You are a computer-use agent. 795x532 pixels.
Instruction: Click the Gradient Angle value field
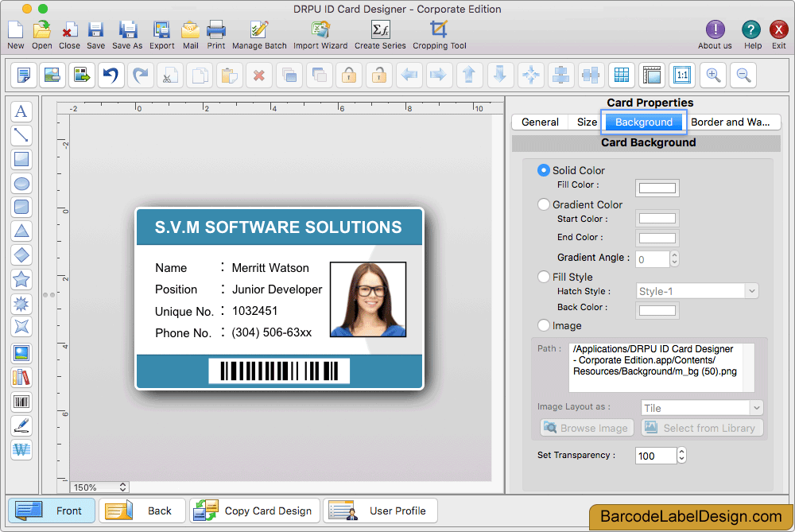pos(653,259)
